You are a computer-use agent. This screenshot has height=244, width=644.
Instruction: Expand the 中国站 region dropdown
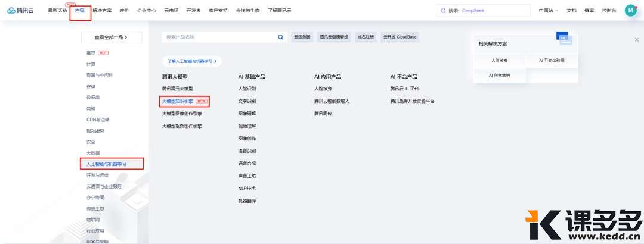(549, 11)
